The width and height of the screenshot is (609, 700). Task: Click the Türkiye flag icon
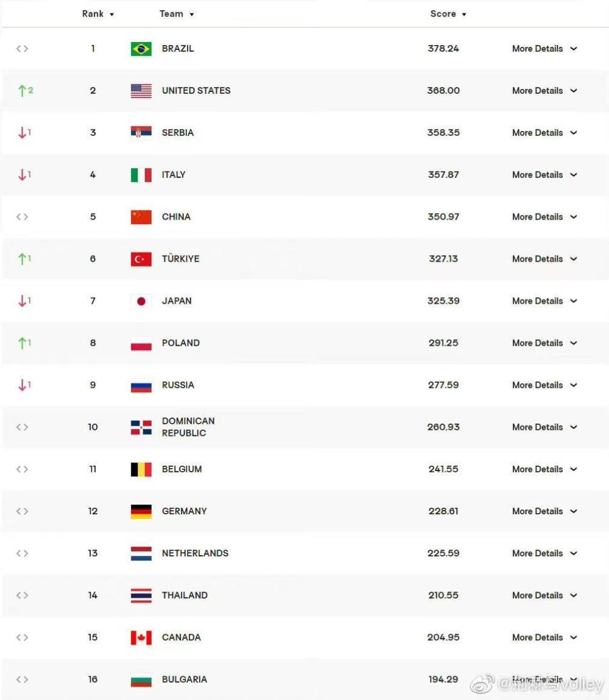coord(141,259)
